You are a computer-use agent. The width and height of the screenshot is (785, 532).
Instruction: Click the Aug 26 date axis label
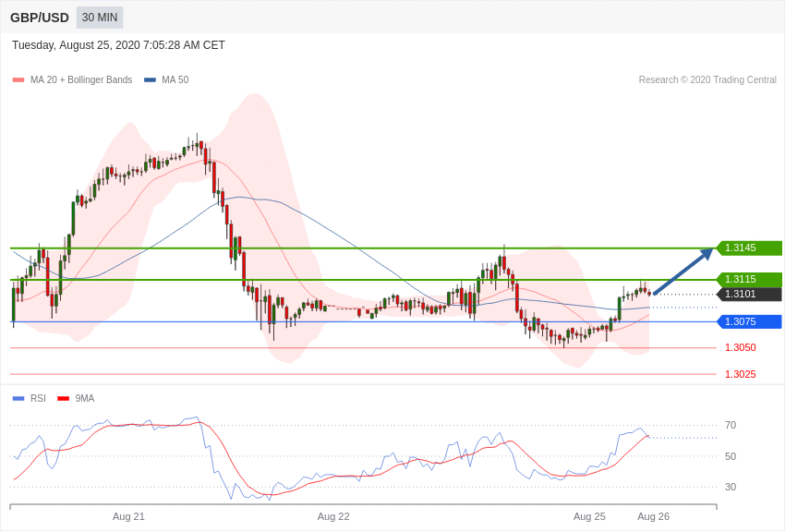(x=653, y=516)
